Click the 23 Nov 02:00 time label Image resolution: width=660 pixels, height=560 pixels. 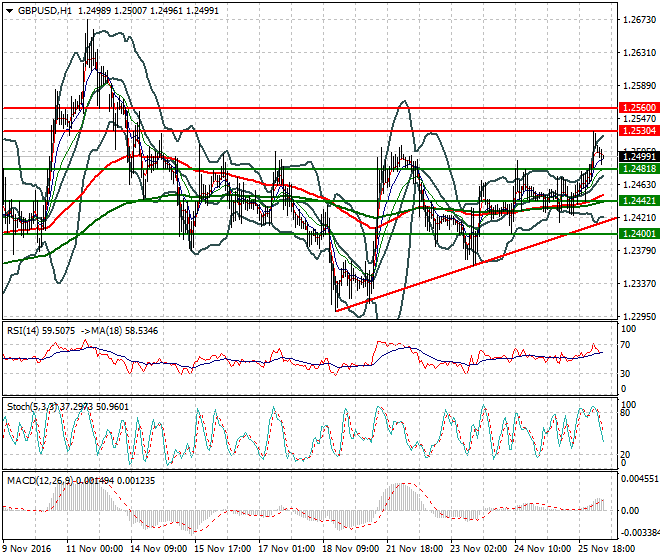click(479, 549)
